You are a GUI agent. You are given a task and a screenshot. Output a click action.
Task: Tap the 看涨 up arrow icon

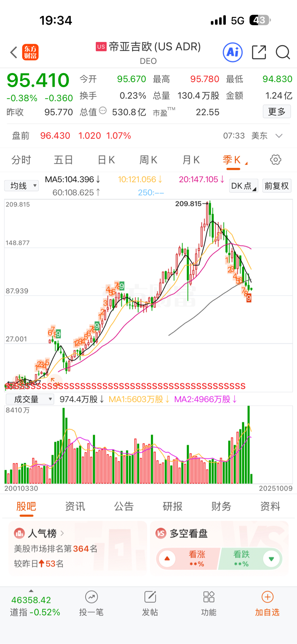167,559
